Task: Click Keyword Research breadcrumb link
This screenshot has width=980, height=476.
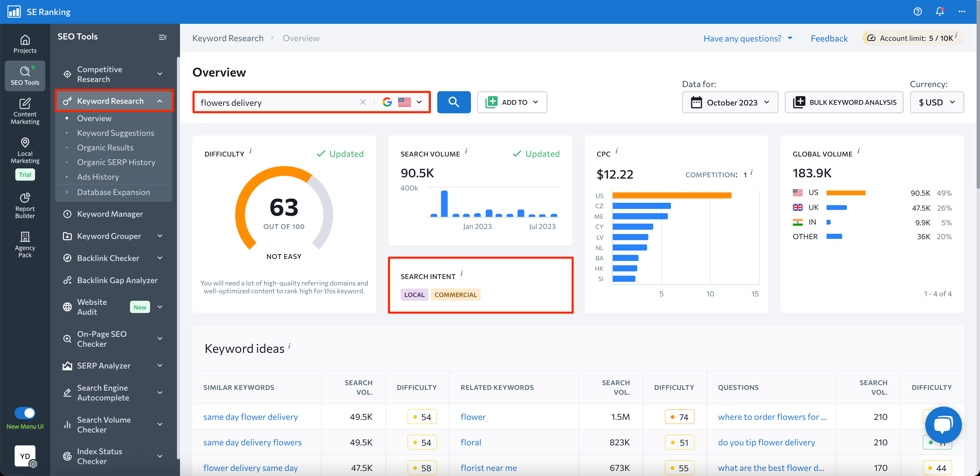Action: [228, 38]
